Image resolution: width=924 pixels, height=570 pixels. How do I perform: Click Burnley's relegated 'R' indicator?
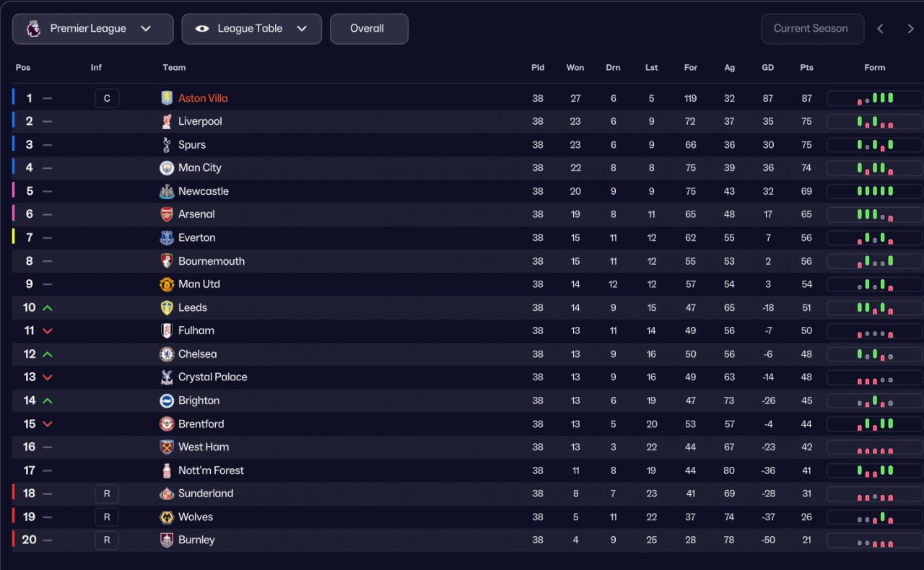[x=107, y=540]
